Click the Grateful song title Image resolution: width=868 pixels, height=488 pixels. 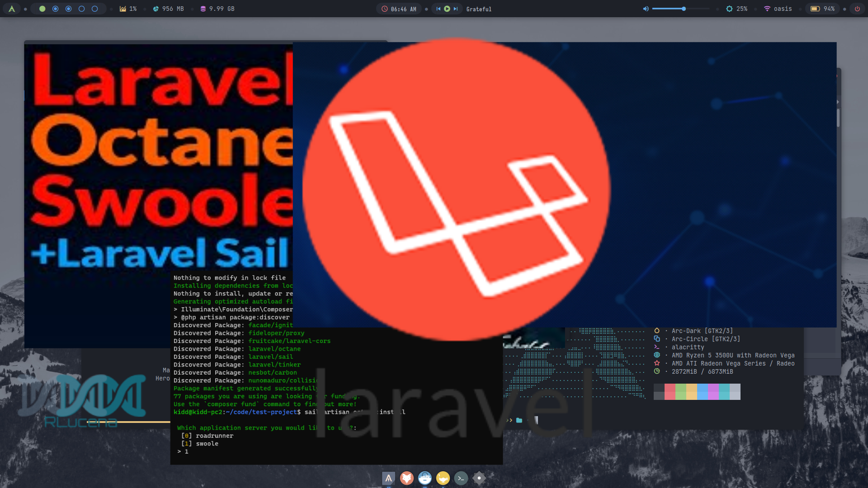coord(479,9)
